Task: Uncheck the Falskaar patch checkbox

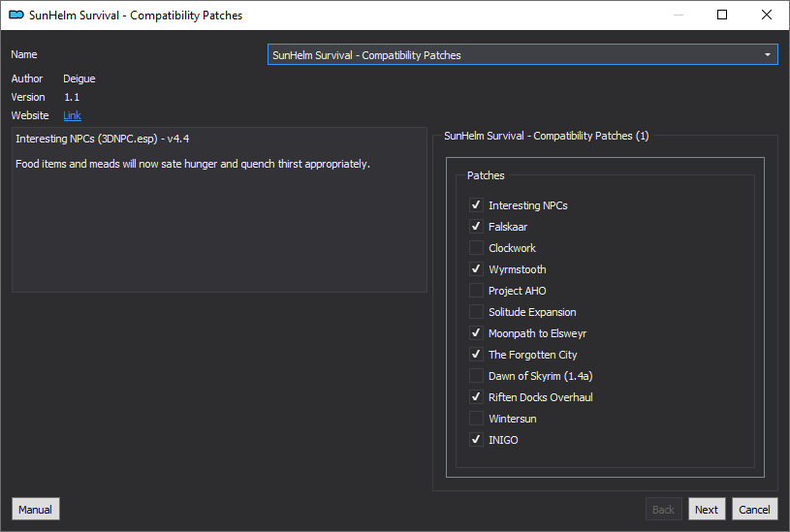Action: coord(476,226)
